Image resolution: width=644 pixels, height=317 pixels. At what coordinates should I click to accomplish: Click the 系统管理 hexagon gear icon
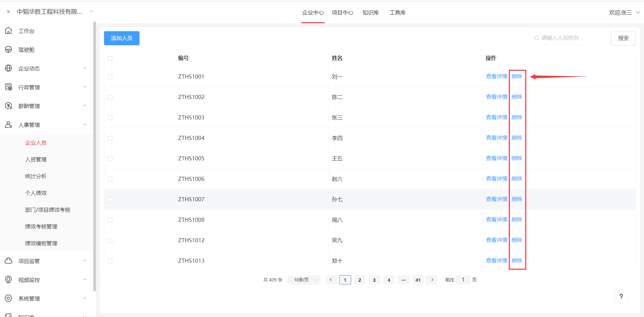click(9, 299)
